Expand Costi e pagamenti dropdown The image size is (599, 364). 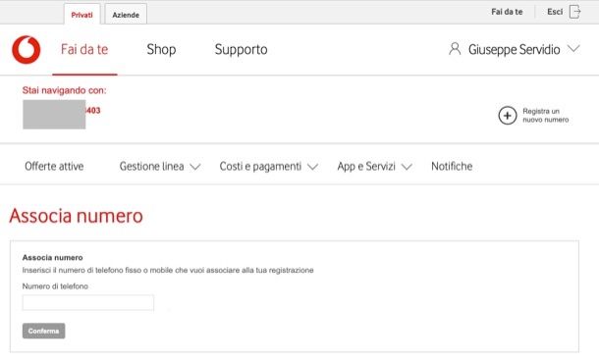pos(312,167)
